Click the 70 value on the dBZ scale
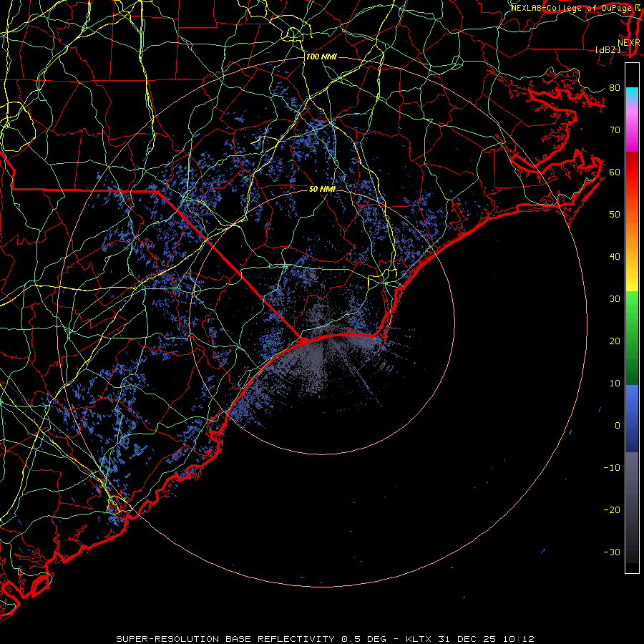This screenshot has width=644, height=644. click(615, 130)
